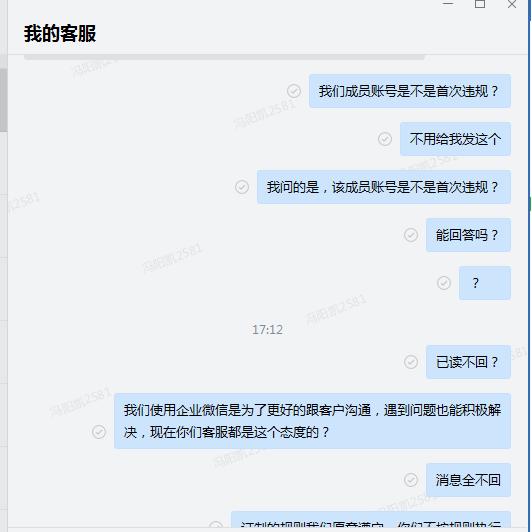
Task: Select the "能回答吗？" chat bubble
Action: 468,235
